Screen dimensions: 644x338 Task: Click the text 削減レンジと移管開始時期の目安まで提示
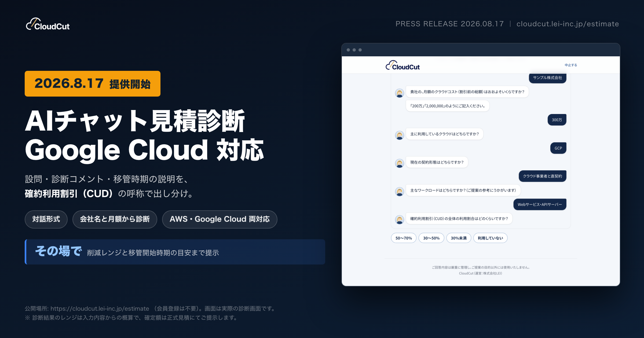tap(153, 253)
